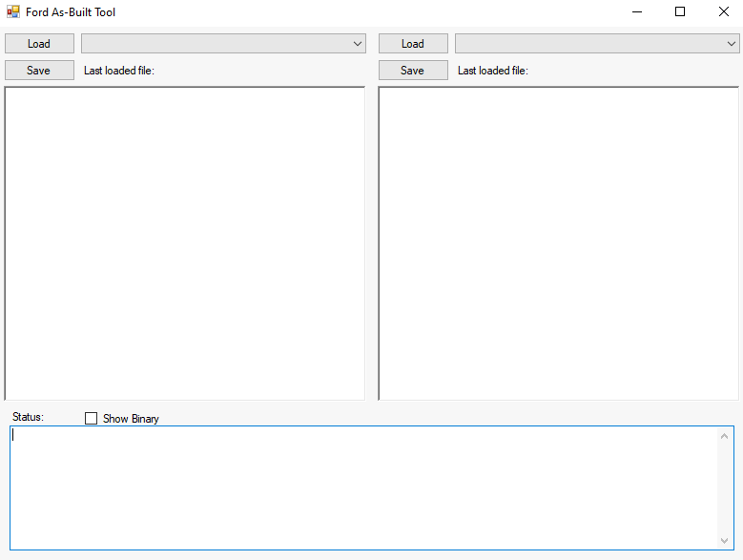743x560 pixels.
Task: Click left 'Last loaded file:' label
Action: click(119, 71)
